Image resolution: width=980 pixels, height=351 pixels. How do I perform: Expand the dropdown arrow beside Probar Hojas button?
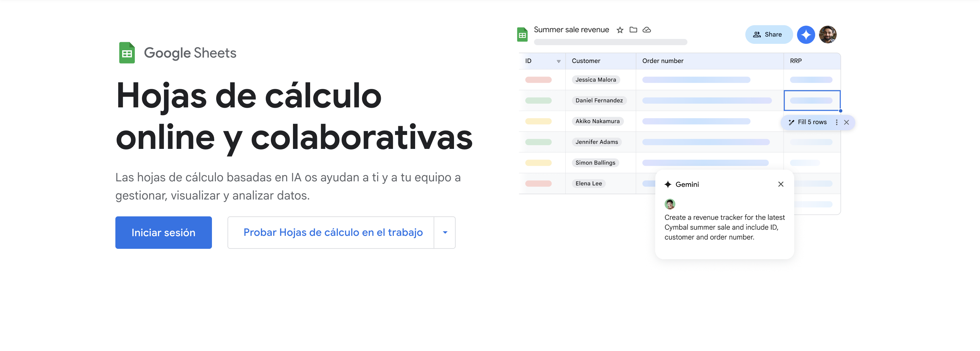tap(445, 233)
